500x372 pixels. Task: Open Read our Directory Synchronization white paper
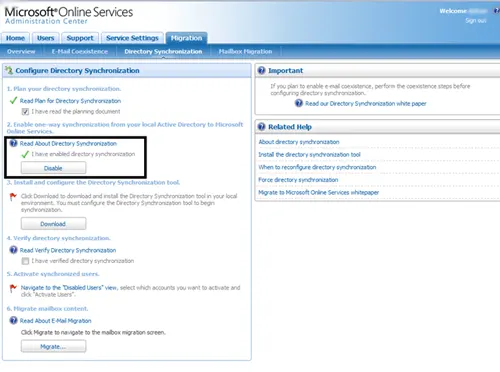click(x=366, y=103)
